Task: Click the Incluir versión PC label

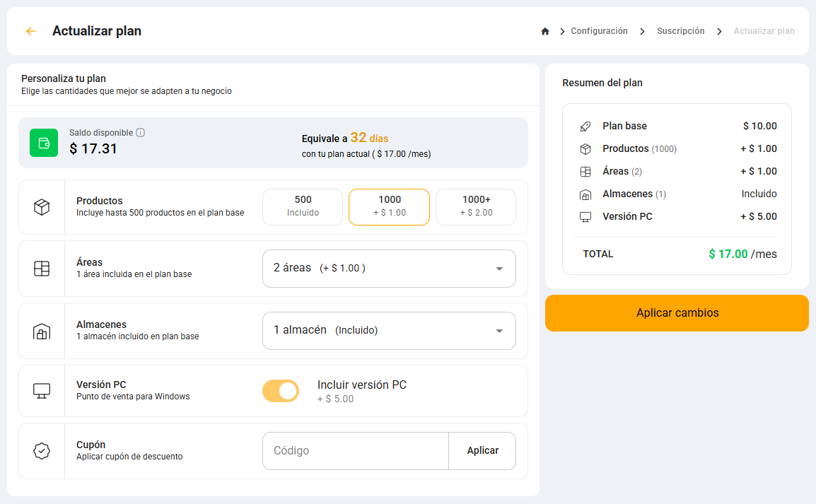Action: coord(361,385)
